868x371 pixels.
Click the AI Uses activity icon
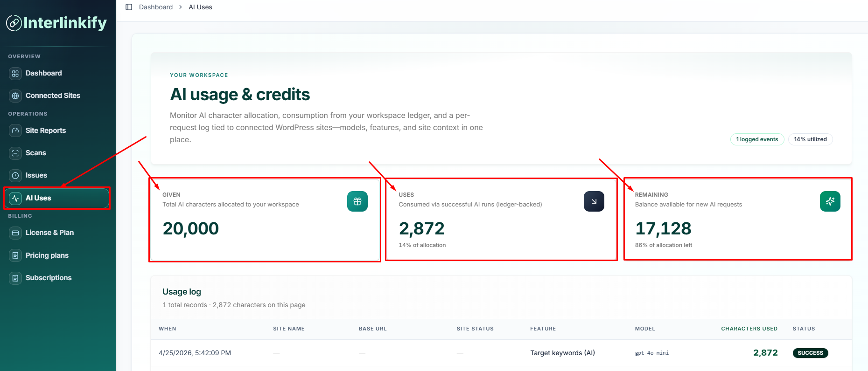pos(15,198)
